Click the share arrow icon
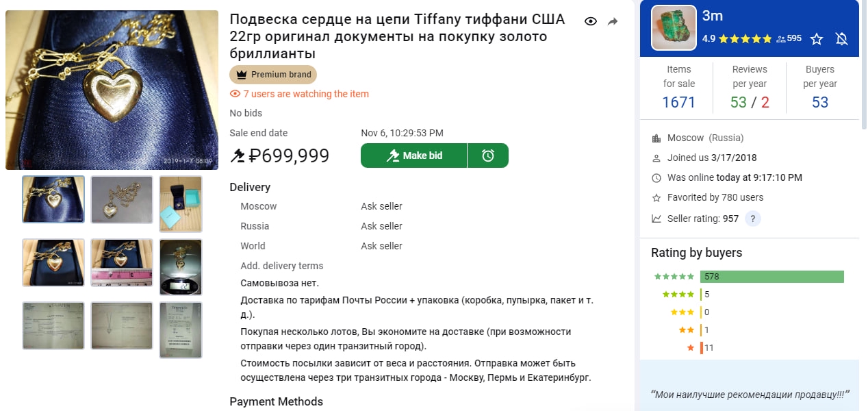The width and height of the screenshot is (868, 411). (613, 21)
